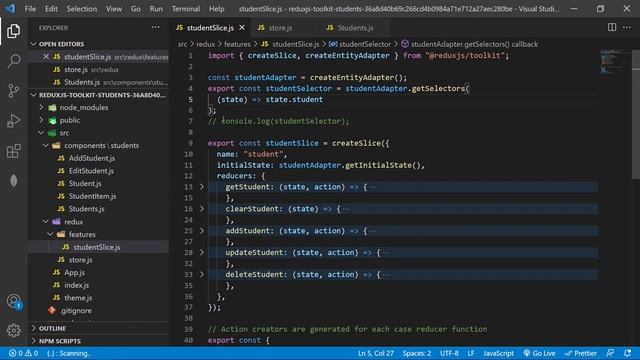
Task: Open the Run and Debug view
Action: point(13,121)
